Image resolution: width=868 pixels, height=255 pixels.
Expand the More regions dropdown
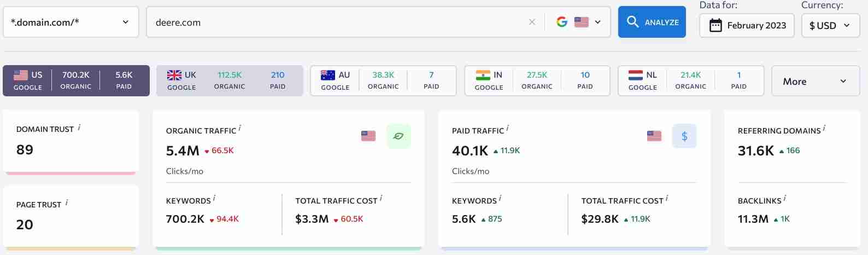815,82
